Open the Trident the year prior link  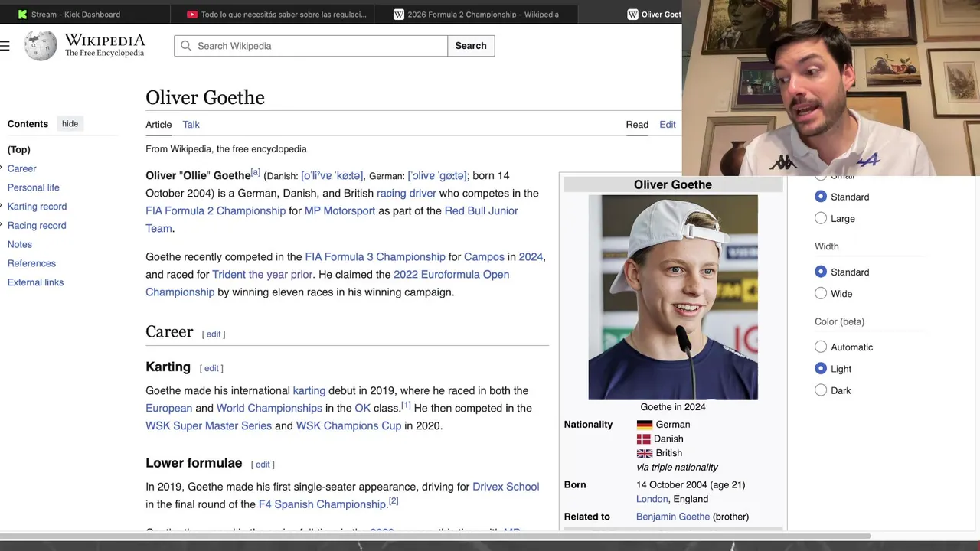coord(263,275)
